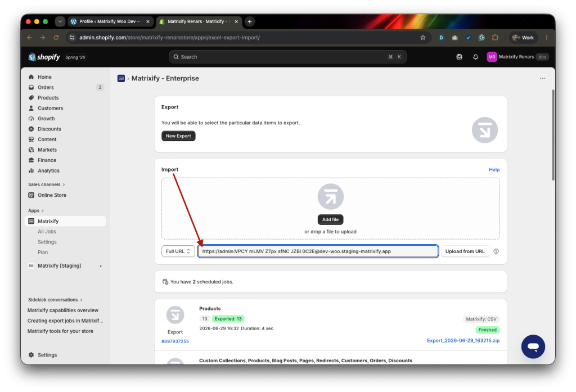Open browser extensions puzzle icon
The height and width of the screenshot is (392, 576).
point(495,38)
